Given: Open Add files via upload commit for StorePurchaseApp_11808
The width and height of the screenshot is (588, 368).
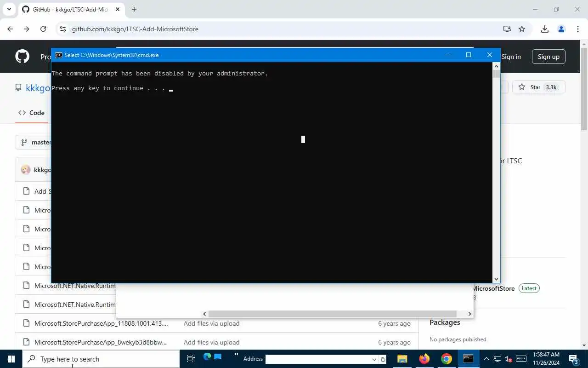Looking at the screenshot, I should [x=211, y=323].
